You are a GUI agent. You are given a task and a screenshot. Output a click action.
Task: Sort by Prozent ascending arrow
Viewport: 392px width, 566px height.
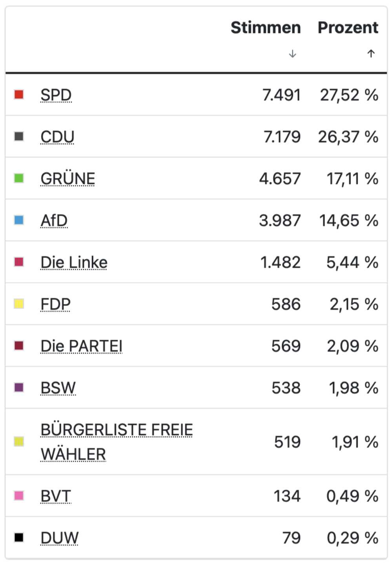(371, 53)
